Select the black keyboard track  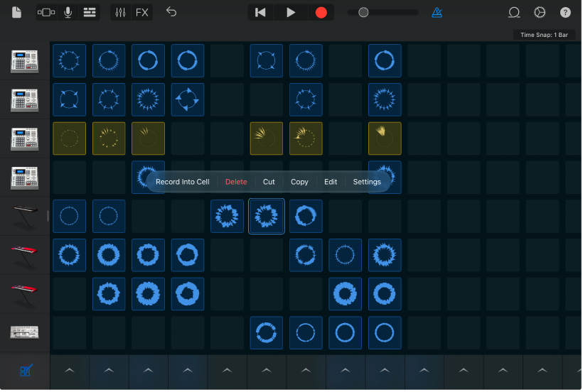25,217
